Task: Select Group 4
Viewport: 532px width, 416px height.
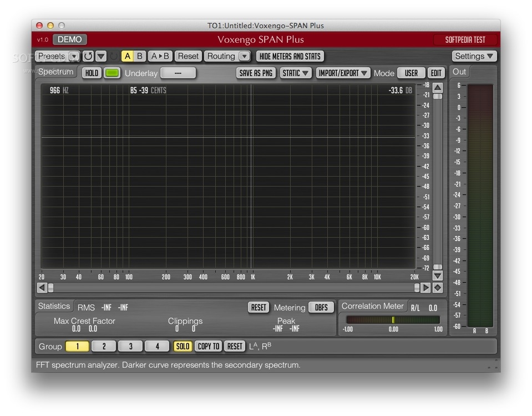Action: click(157, 347)
